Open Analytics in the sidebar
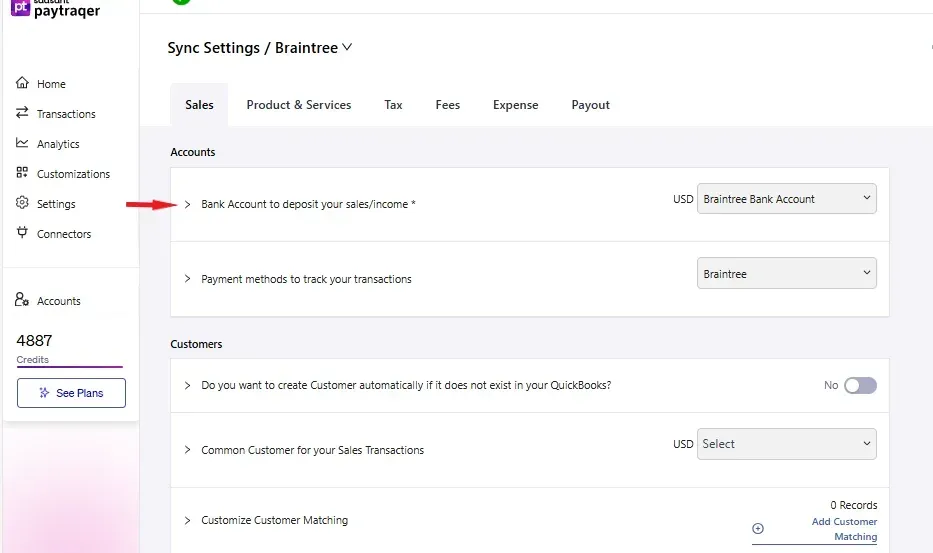Viewport: 933px width, 553px height. tap(58, 144)
